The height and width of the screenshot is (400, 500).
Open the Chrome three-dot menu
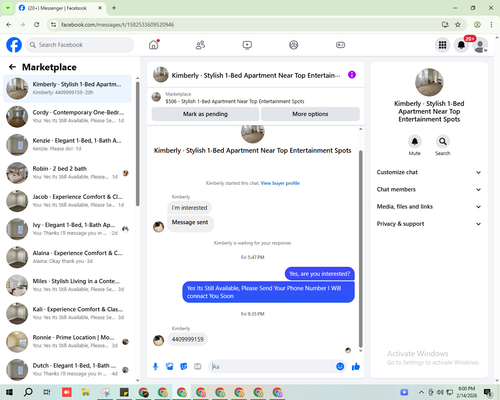click(491, 24)
